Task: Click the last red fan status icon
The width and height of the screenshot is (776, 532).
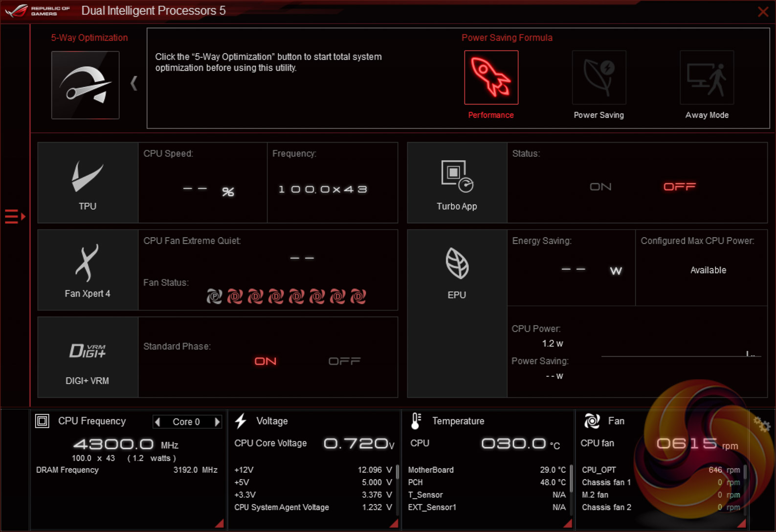Action: tap(358, 296)
